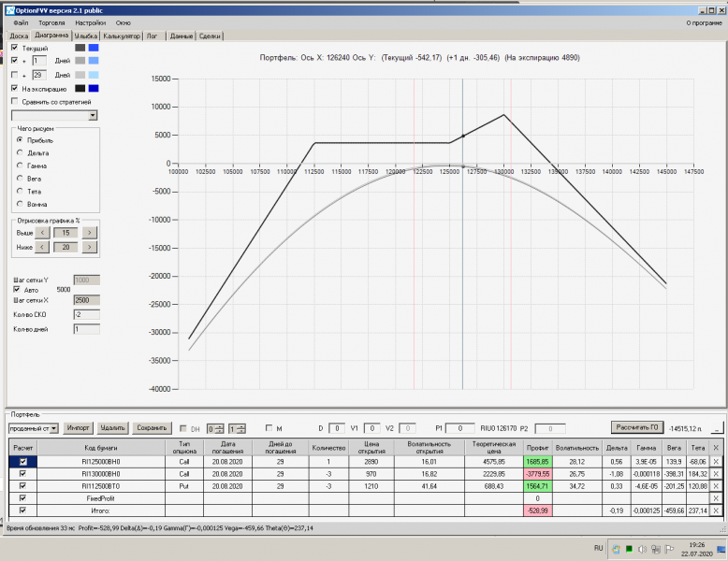Viewport: 728px width, 561px height.
Task: Click the Рассчитать ГО button
Action: tap(637, 427)
